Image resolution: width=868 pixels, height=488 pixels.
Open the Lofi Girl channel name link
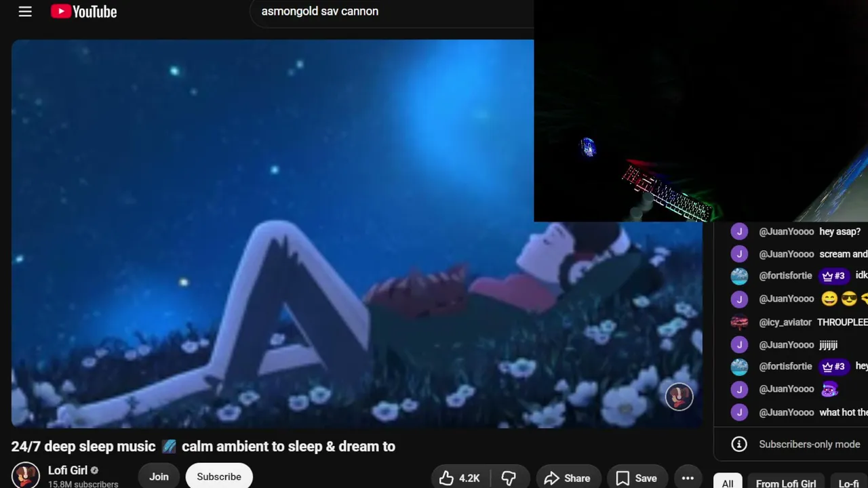click(68, 470)
